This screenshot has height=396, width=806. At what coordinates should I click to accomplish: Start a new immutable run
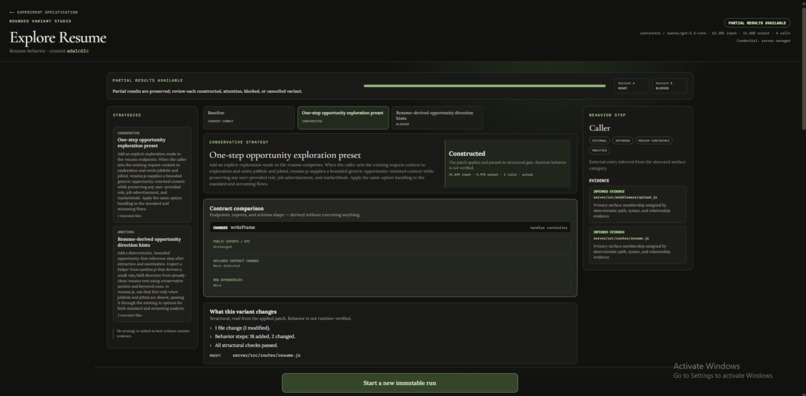[x=400, y=383]
